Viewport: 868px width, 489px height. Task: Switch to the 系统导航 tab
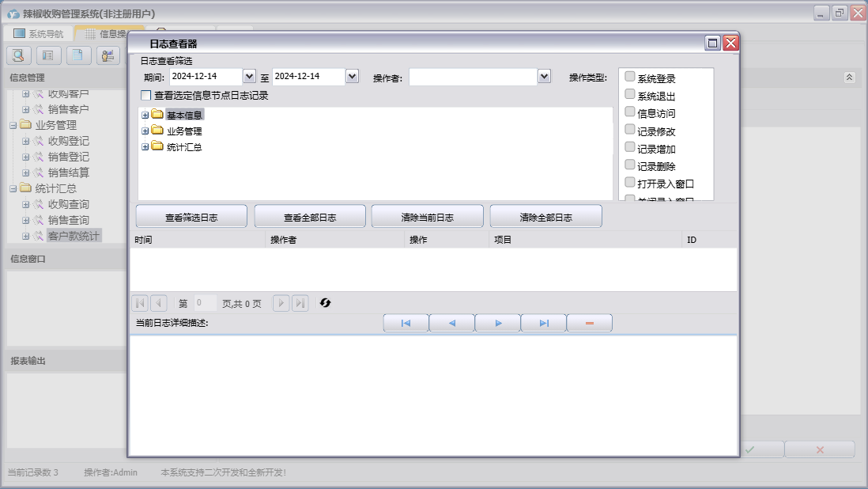point(38,34)
